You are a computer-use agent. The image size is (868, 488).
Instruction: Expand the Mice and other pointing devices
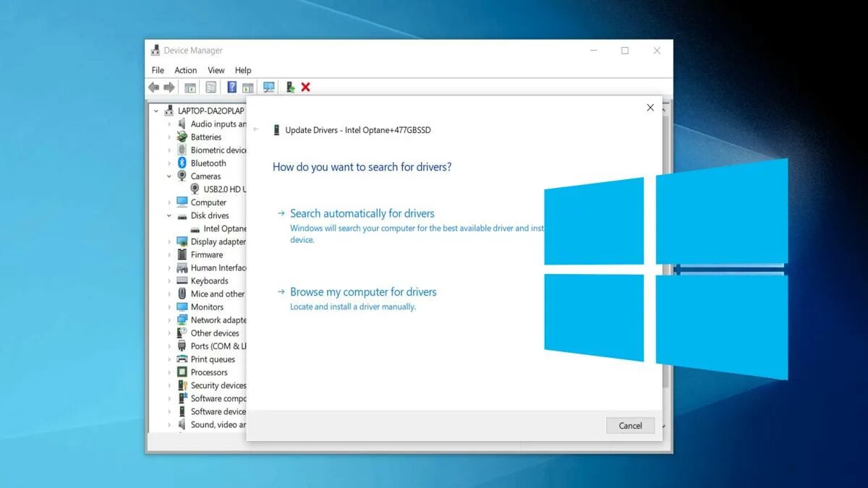[169, 294]
